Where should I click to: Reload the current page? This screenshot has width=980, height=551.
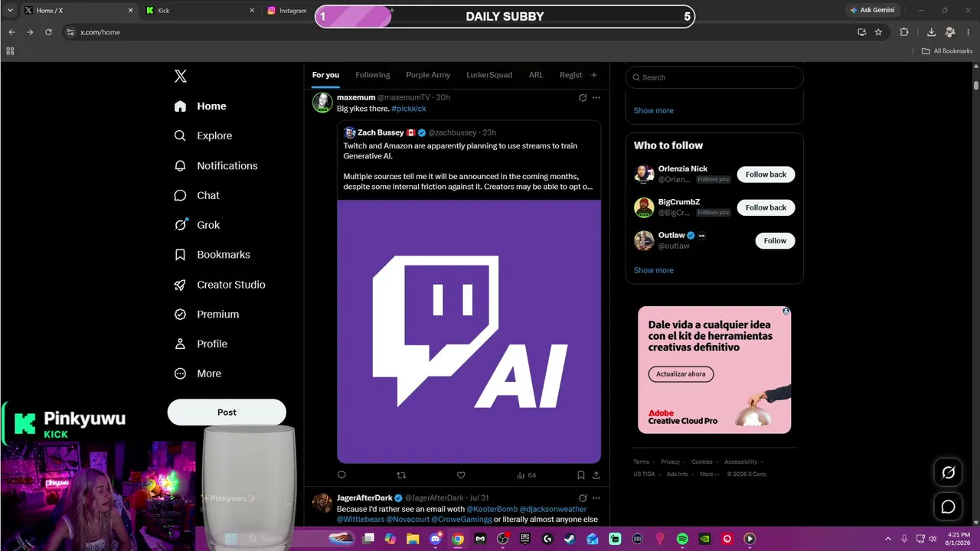[48, 32]
